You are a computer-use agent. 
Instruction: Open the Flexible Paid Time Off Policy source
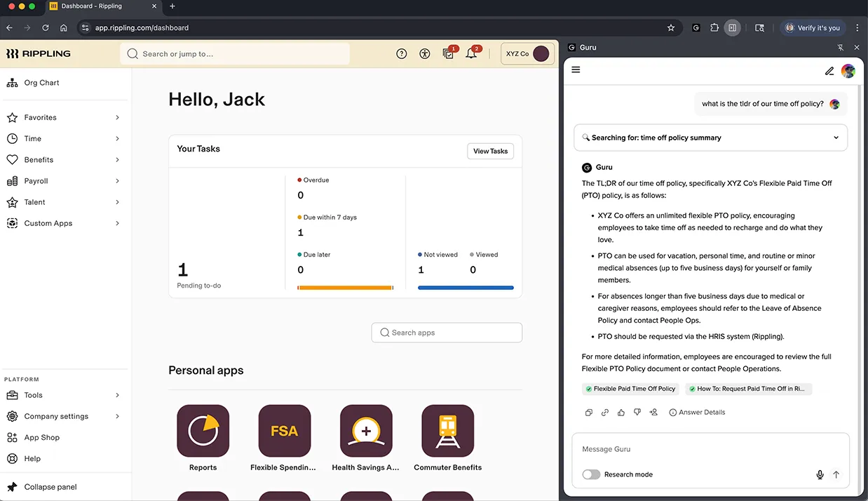tap(630, 389)
